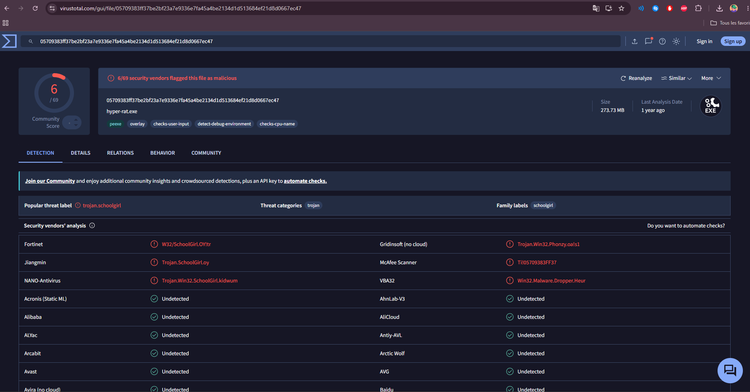Click Do you want to automate checks?
Viewport: 750px width, 392px height.
686,226
